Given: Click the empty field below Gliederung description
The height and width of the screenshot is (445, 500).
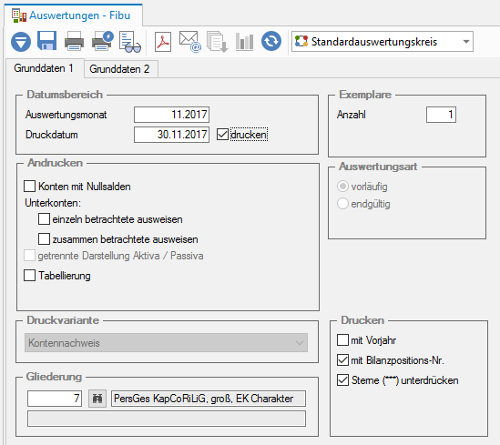Looking at the screenshot, I should 166,419.
